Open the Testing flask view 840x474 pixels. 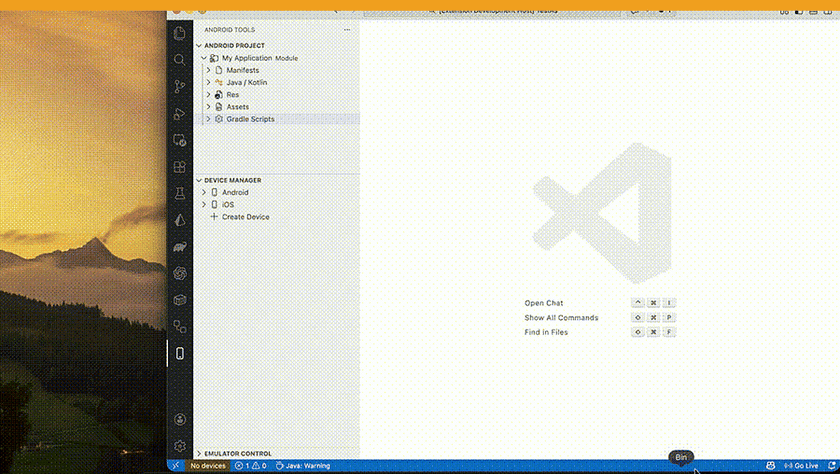tap(179, 193)
